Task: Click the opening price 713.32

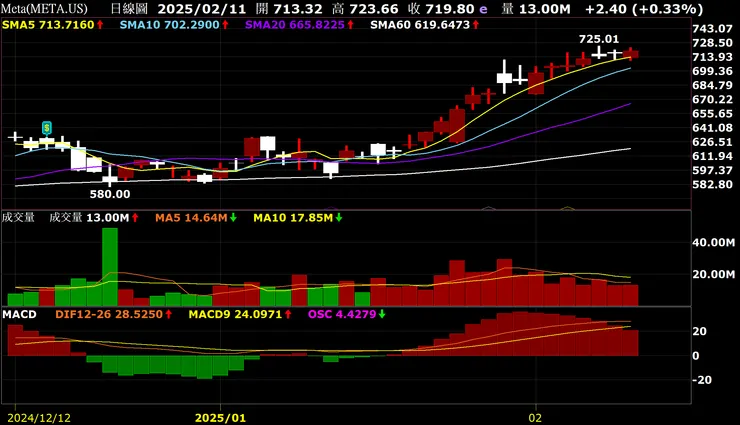Action: tap(296, 9)
